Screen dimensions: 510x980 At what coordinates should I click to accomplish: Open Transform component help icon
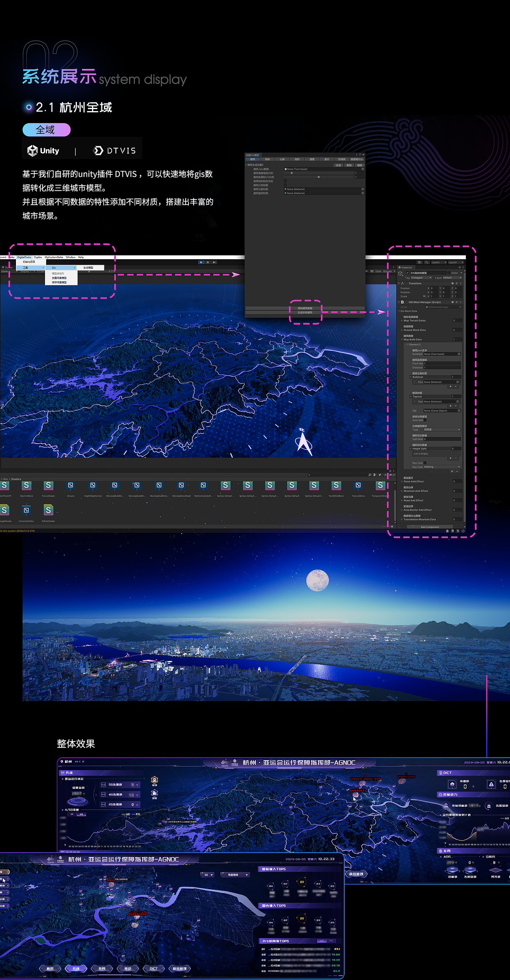(453, 283)
